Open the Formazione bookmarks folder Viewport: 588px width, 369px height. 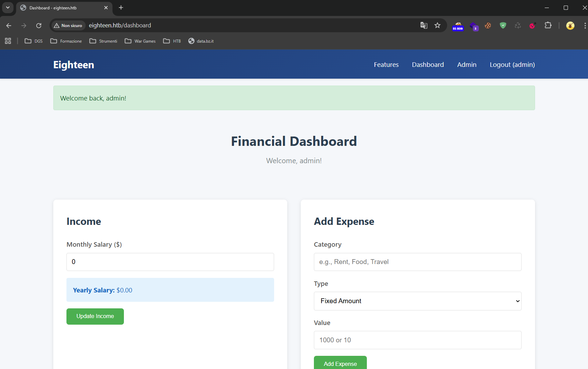coord(66,41)
